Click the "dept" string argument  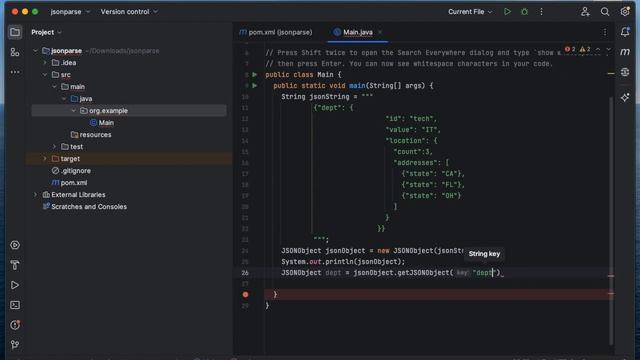[484, 273]
